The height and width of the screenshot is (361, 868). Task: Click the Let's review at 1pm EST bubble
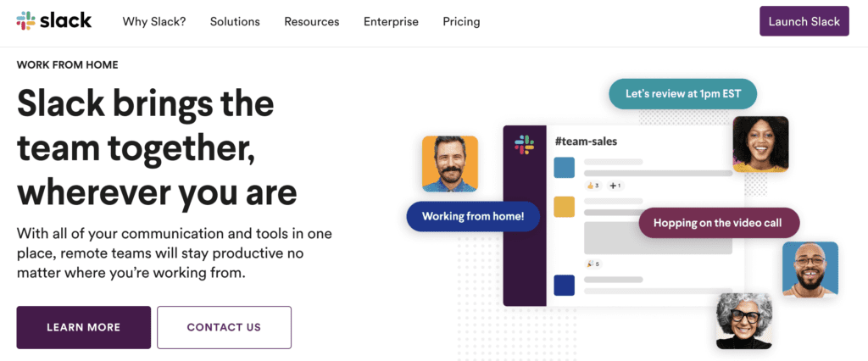[x=682, y=93]
